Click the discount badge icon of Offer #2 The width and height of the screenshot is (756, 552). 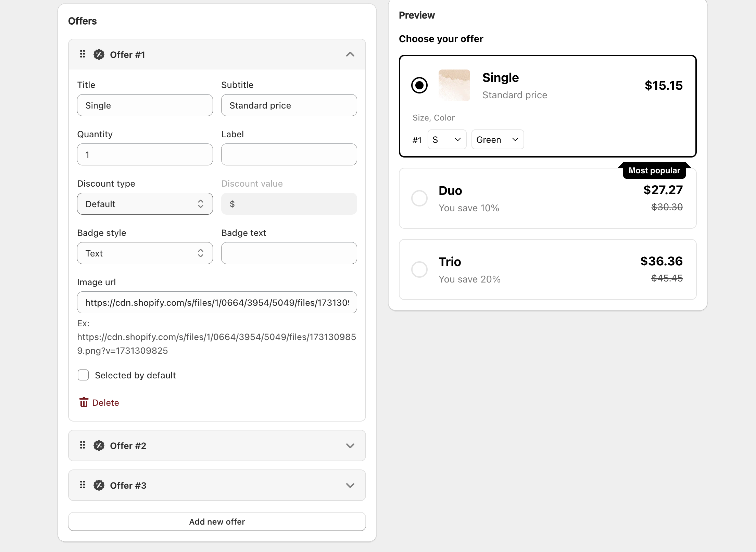99,446
